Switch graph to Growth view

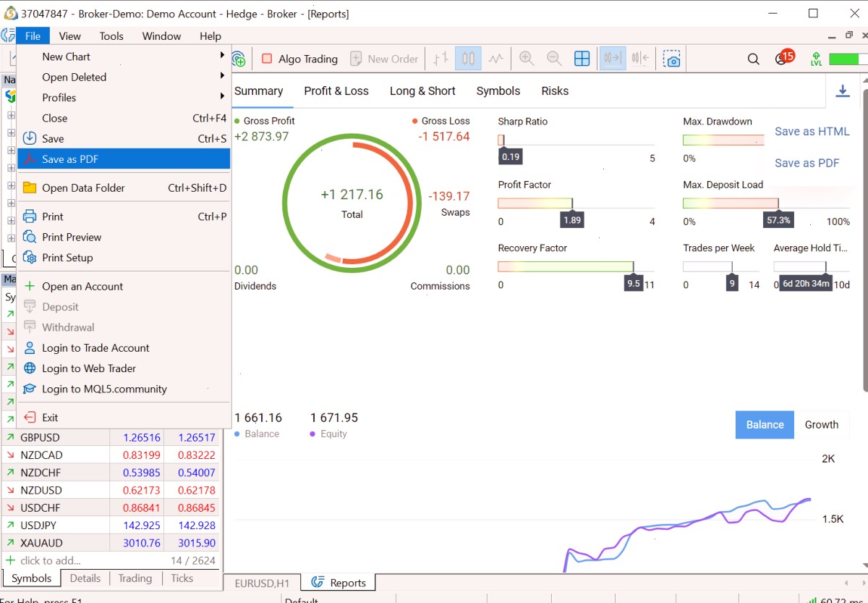point(822,424)
